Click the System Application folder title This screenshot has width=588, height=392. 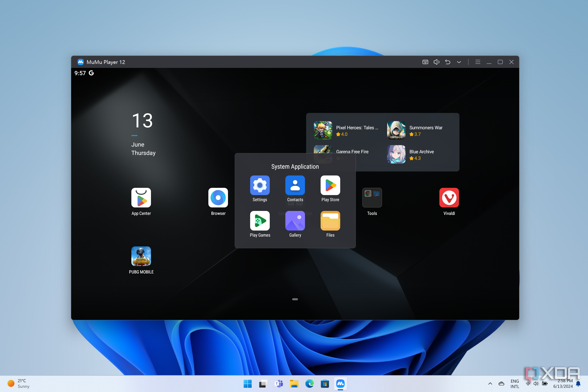pyautogui.click(x=295, y=167)
